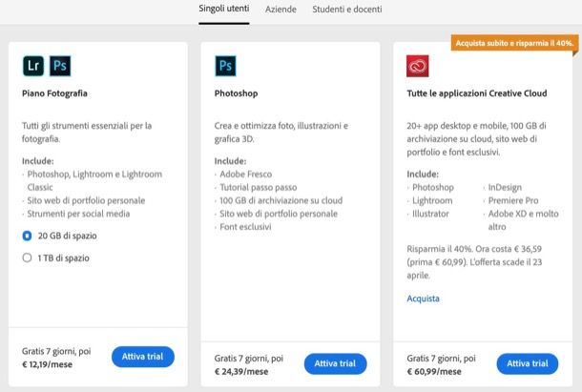Screen dimensions: 582x392
Task: Click 'Strumenti per social media' item
Action: tap(78, 214)
